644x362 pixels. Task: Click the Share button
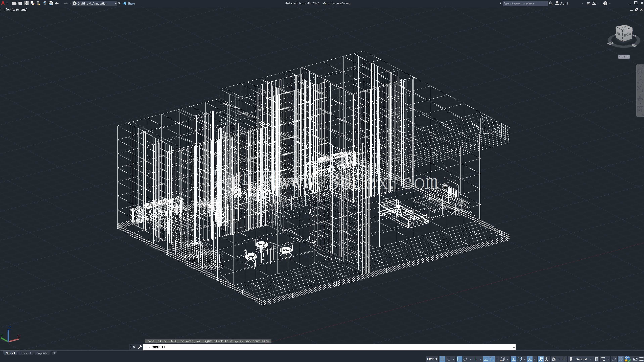[128, 3]
